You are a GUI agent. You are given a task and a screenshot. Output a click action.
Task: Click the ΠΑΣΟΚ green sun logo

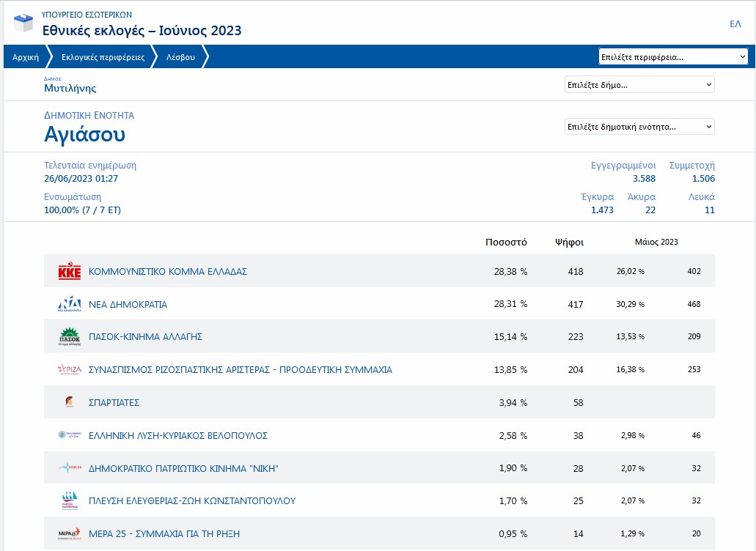click(69, 337)
